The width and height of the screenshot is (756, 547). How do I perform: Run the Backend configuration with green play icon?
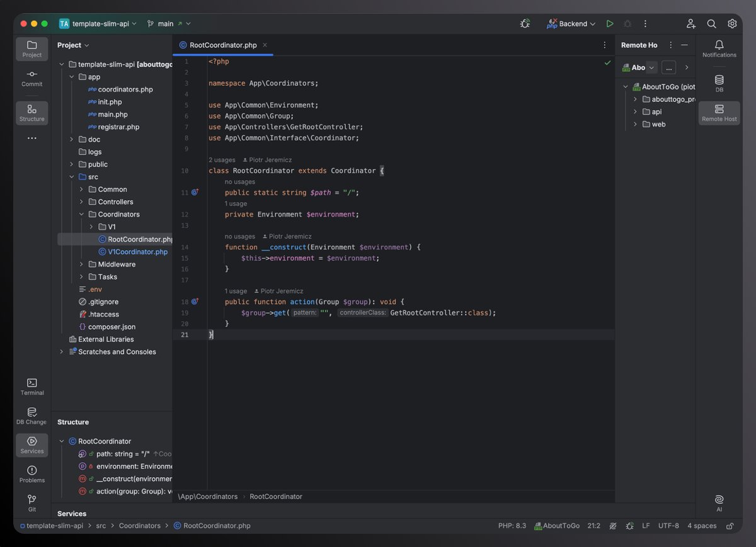609,23
